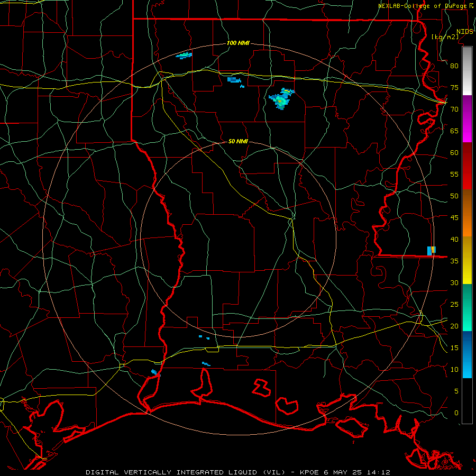
Task: Click the scale value "35"
Action: [454, 261]
